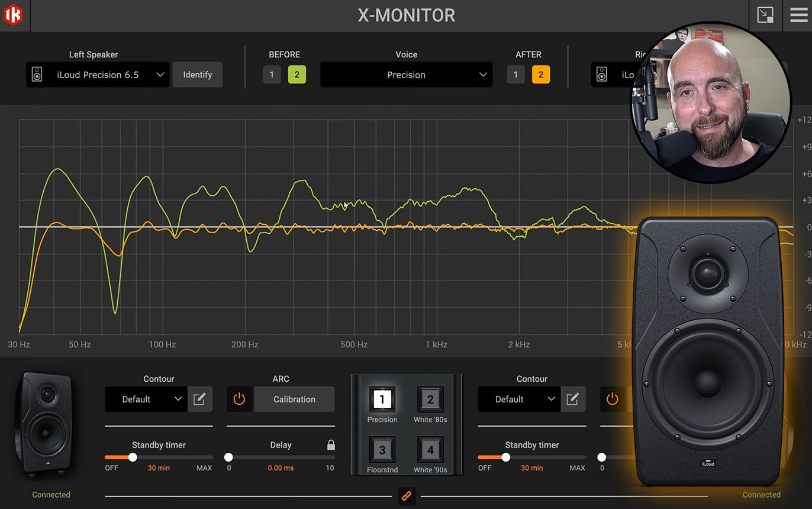Toggle the right ARC power button
This screenshot has width=812, height=509.
[613, 399]
